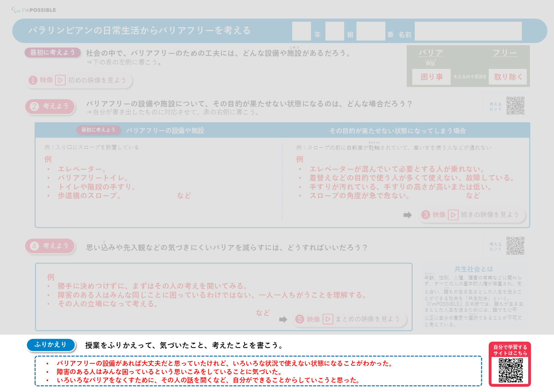Click inside the dashed reflection text box

[258, 371]
